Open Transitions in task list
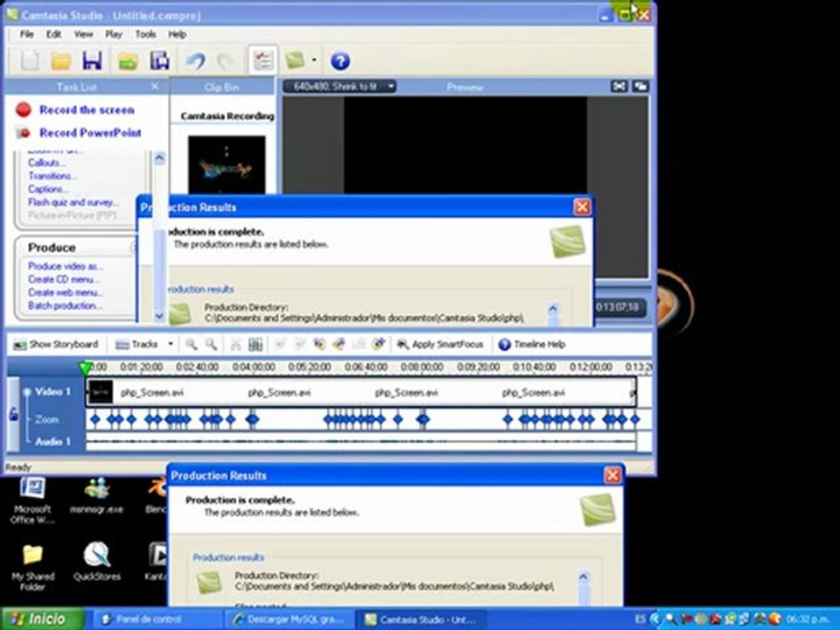 click(52, 176)
